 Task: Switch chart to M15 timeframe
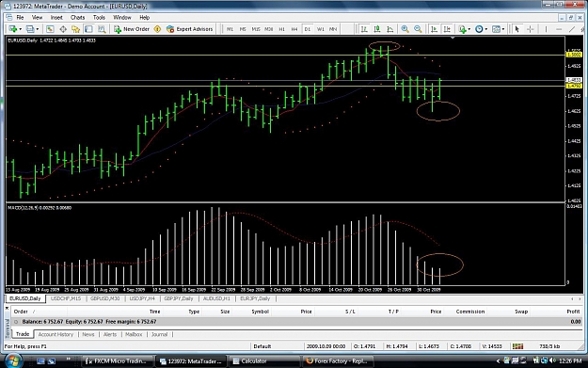(x=256, y=29)
